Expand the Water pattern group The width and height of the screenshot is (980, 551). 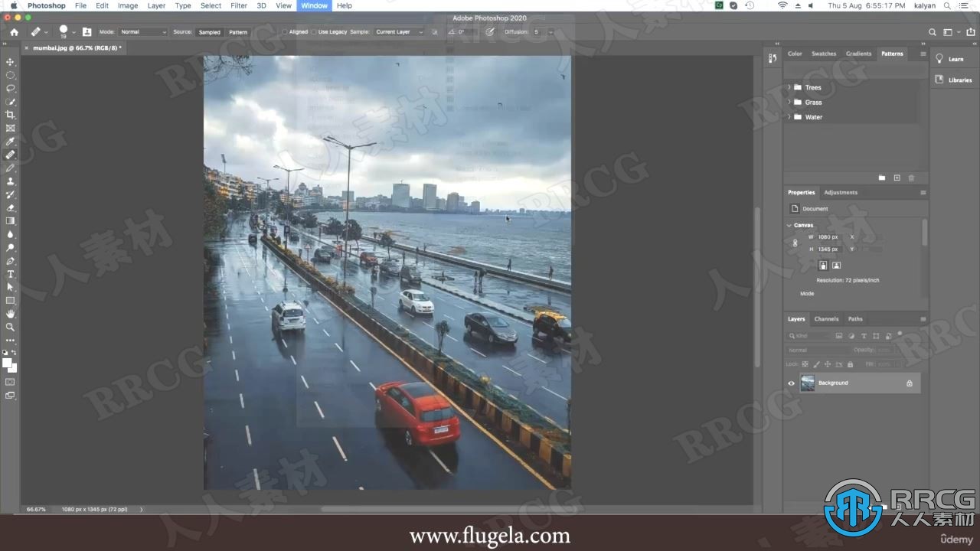[x=789, y=117]
